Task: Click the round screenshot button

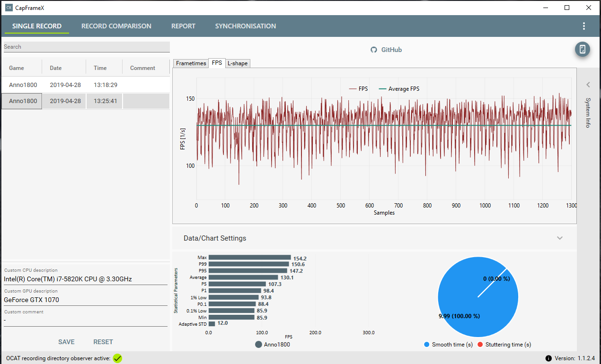Action: (583, 49)
